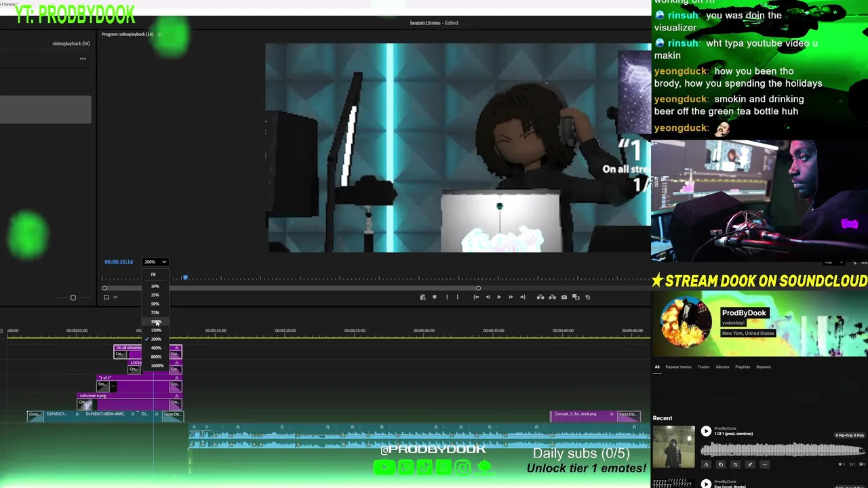Click the Go to In point button

(476, 297)
